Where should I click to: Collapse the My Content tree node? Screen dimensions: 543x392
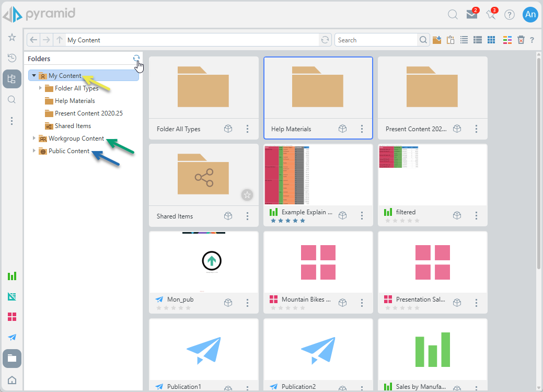(34, 76)
